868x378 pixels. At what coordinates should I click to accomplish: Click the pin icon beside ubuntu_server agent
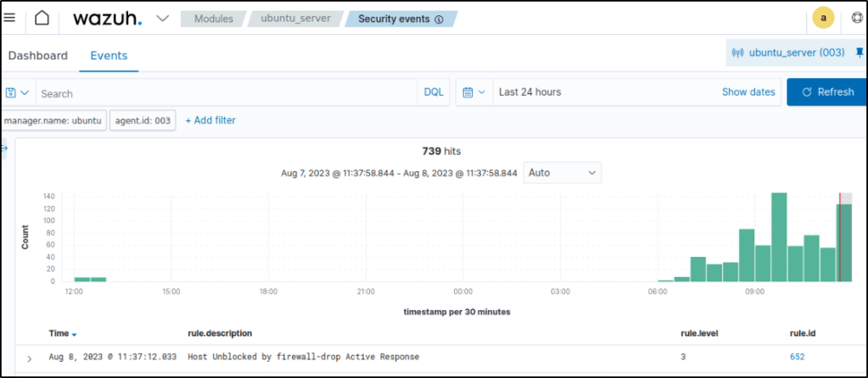(859, 53)
